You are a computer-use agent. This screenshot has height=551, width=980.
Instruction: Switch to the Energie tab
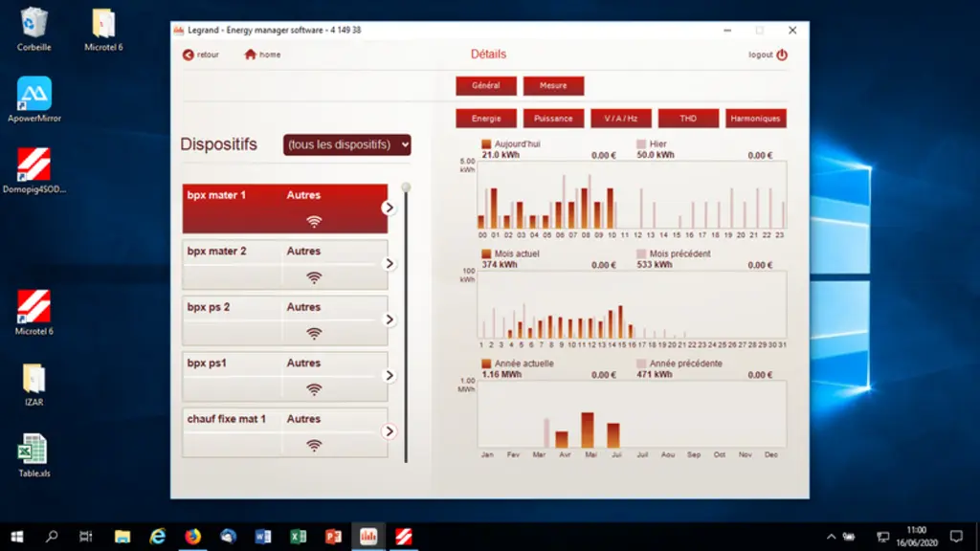pos(486,119)
